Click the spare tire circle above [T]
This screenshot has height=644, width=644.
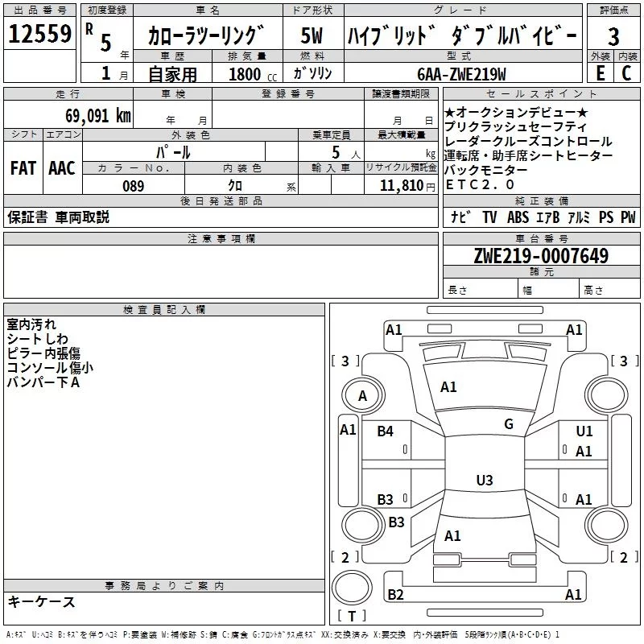[x=352, y=588]
